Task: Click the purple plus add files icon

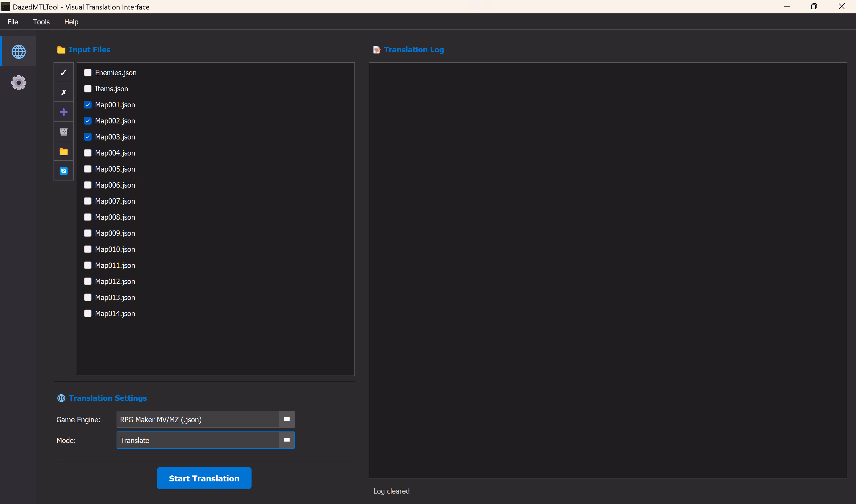Action: [64, 112]
